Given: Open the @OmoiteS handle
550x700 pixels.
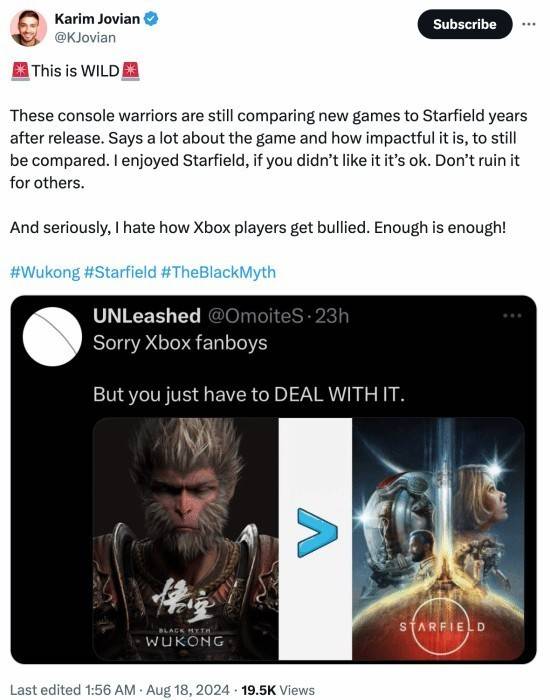Looking at the screenshot, I should tap(254, 316).
